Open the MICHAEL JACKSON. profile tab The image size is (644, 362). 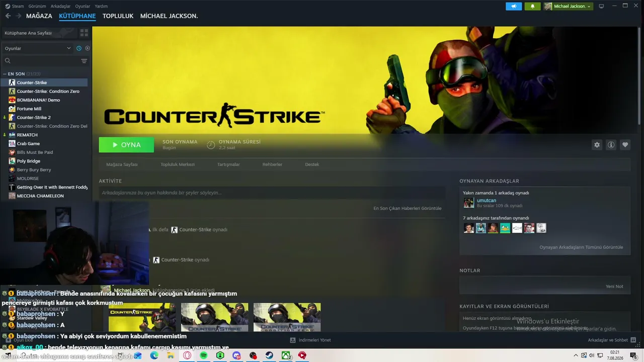pyautogui.click(x=169, y=16)
